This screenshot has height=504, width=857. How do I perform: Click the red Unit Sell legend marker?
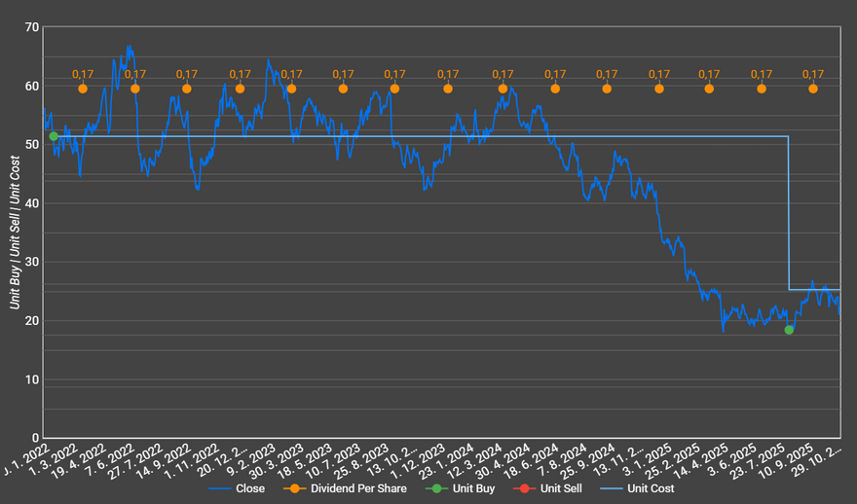click(520, 488)
